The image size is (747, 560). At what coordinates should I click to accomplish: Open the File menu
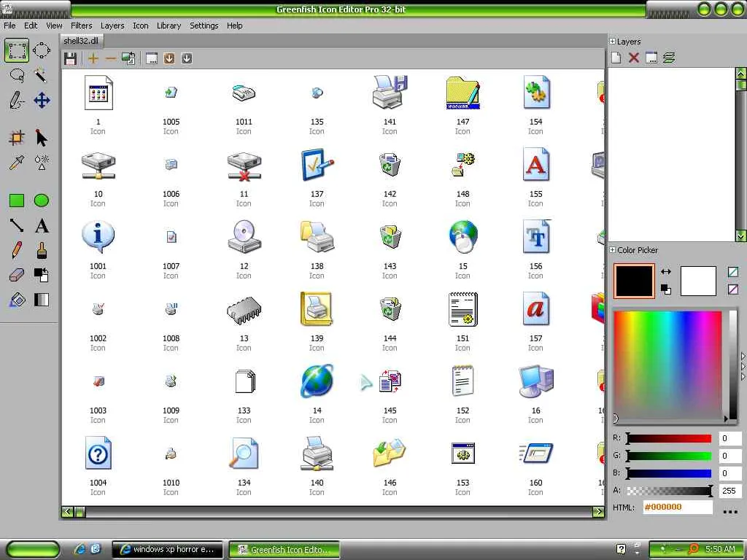9,26
